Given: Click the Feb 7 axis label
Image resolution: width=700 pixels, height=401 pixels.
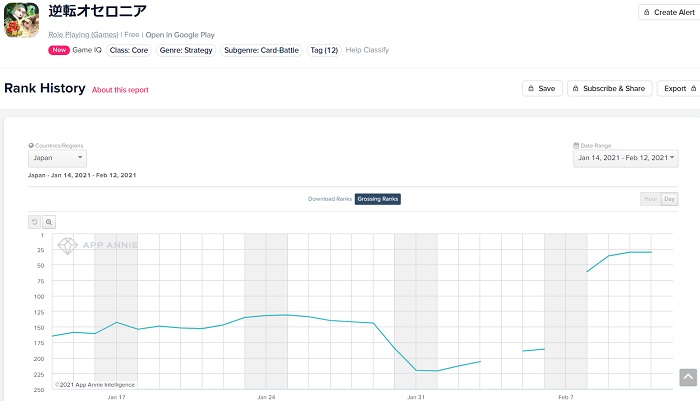Looking at the screenshot, I should (x=566, y=397).
